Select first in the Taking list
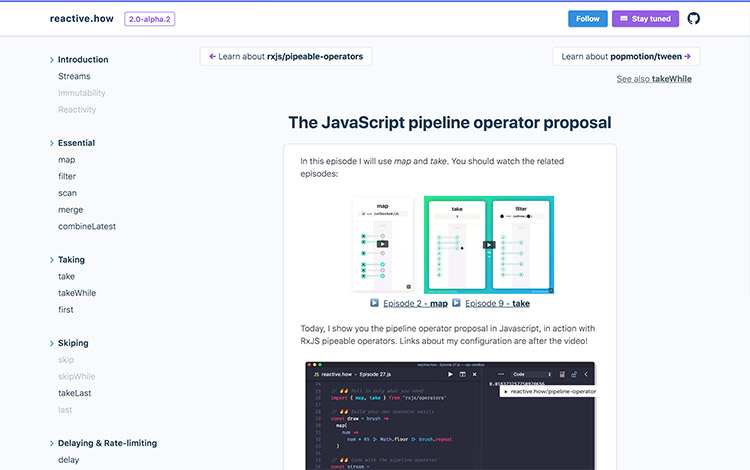The height and width of the screenshot is (470, 750). (x=66, y=310)
